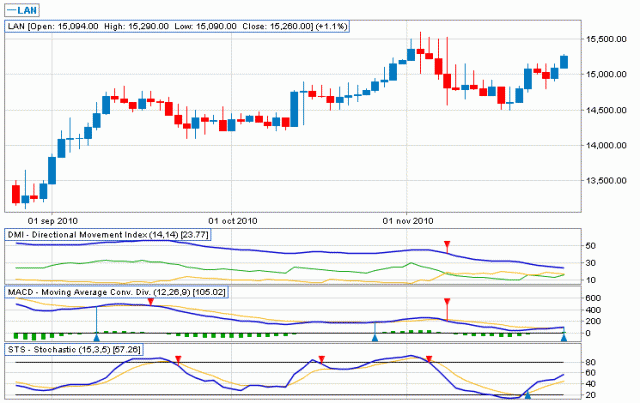Click the last red arrow in Stochastic panel
The image size is (640, 403).
(429, 359)
